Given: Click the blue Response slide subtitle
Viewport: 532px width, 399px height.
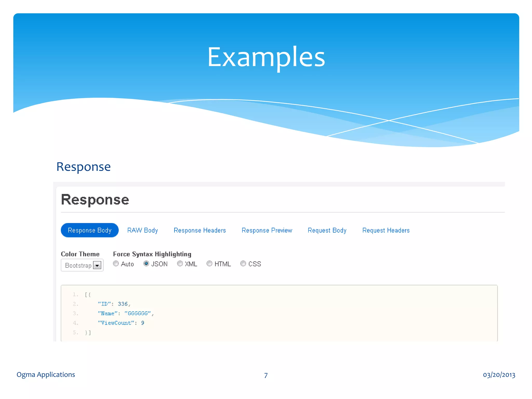Looking at the screenshot, I should 84,167.
